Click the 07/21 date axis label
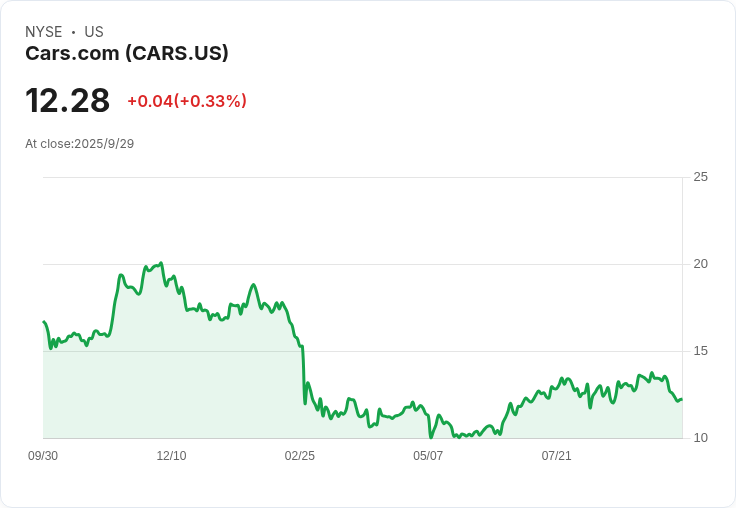This screenshot has height=508, width=736. pos(556,455)
